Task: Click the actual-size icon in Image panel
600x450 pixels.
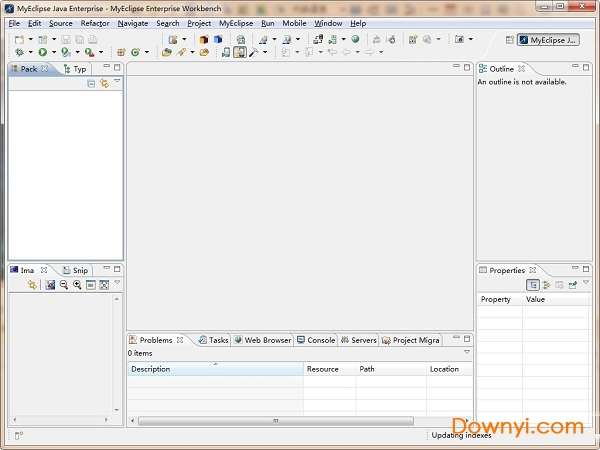Action: pyautogui.click(x=91, y=285)
